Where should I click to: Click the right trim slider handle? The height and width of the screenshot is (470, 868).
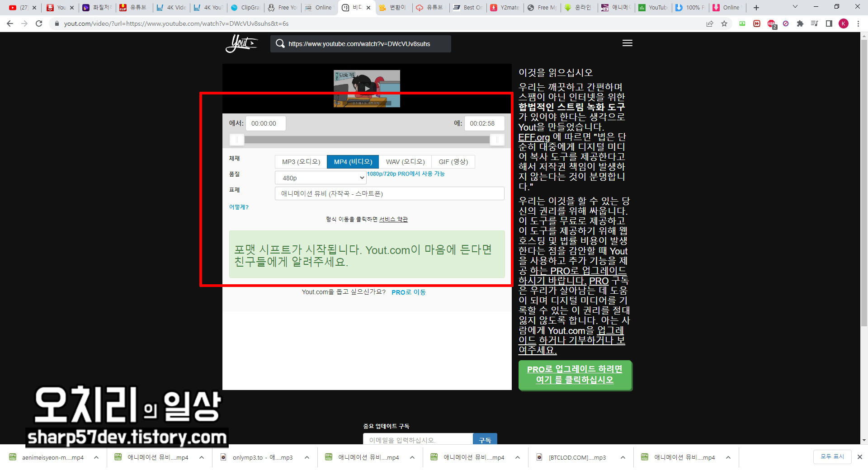tap(497, 140)
